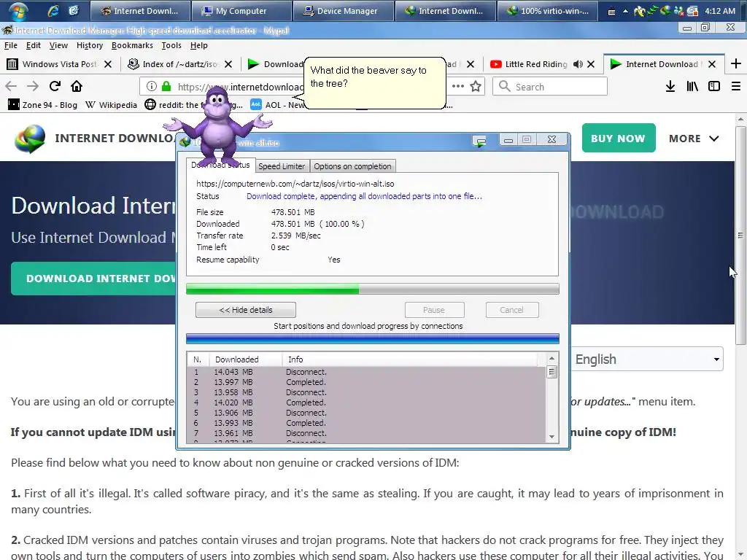
Task: Expand the MORE dropdown on webpage
Action: click(693, 139)
